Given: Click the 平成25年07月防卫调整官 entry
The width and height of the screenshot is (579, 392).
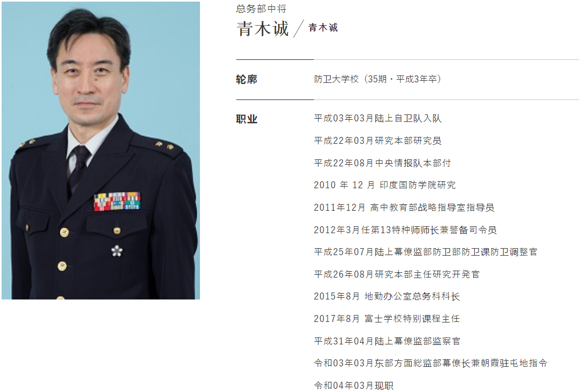Looking at the screenshot, I should [x=426, y=252].
